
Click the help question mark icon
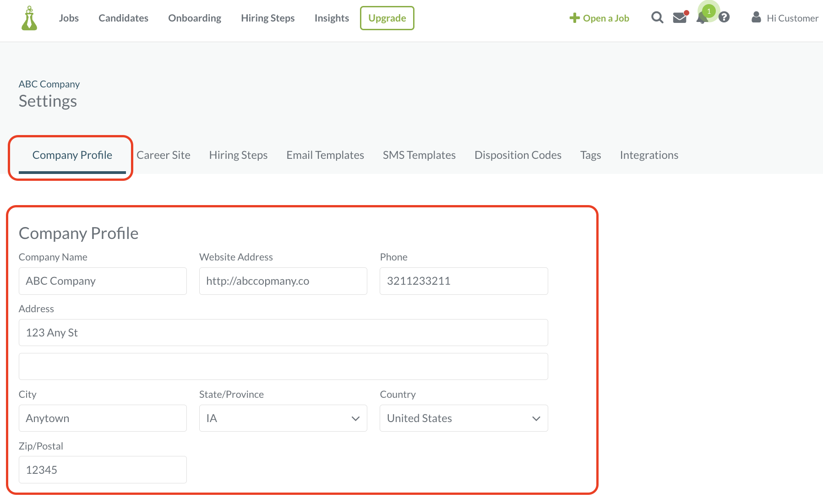[724, 17]
